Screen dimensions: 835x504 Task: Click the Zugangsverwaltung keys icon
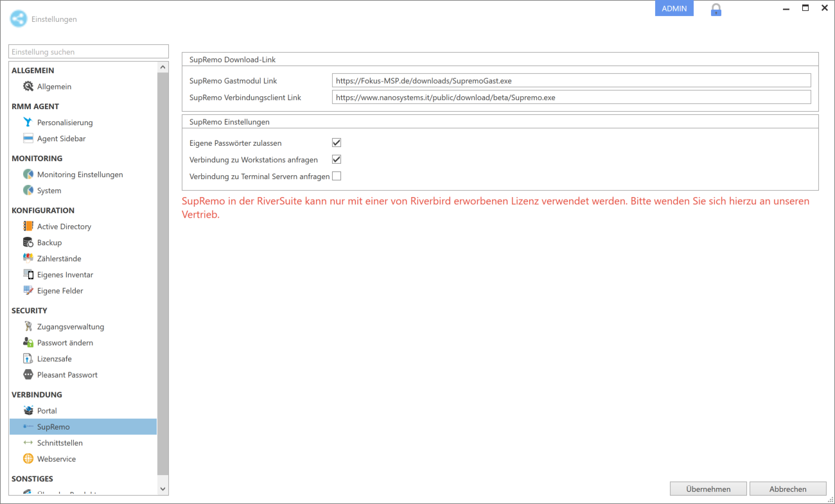coord(28,326)
